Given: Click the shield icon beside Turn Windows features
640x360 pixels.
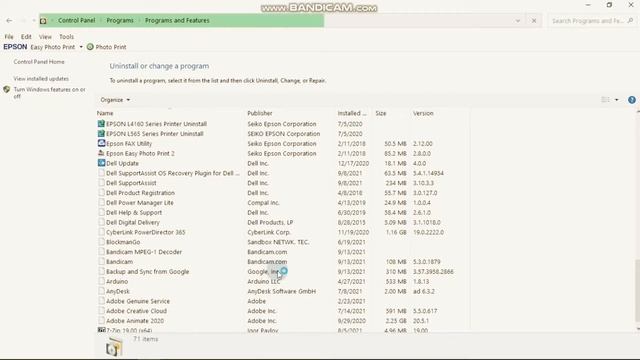Looking at the screenshot, I should point(7,89).
